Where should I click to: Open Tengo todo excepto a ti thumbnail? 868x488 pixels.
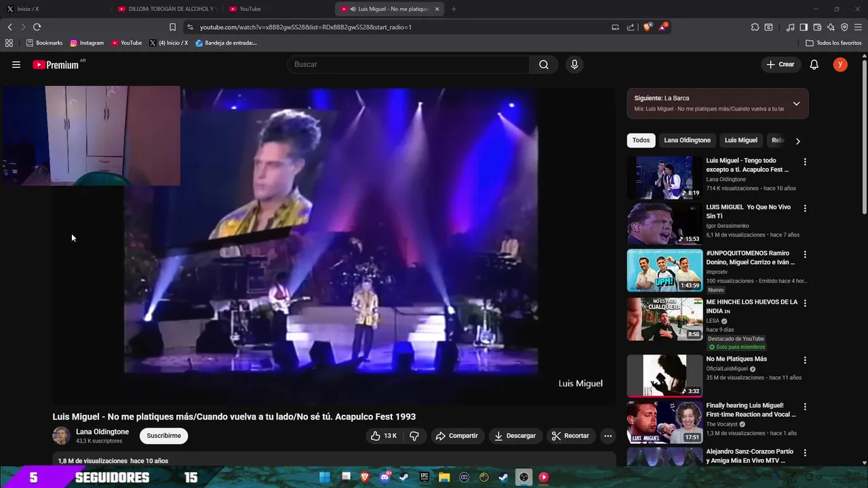coord(665,178)
